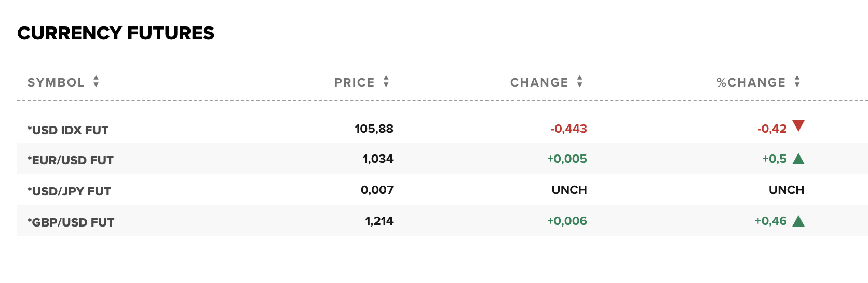Image resolution: width=868 pixels, height=283 pixels.
Task: Select the 105,88 price value
Action: [x=374, y=129]
